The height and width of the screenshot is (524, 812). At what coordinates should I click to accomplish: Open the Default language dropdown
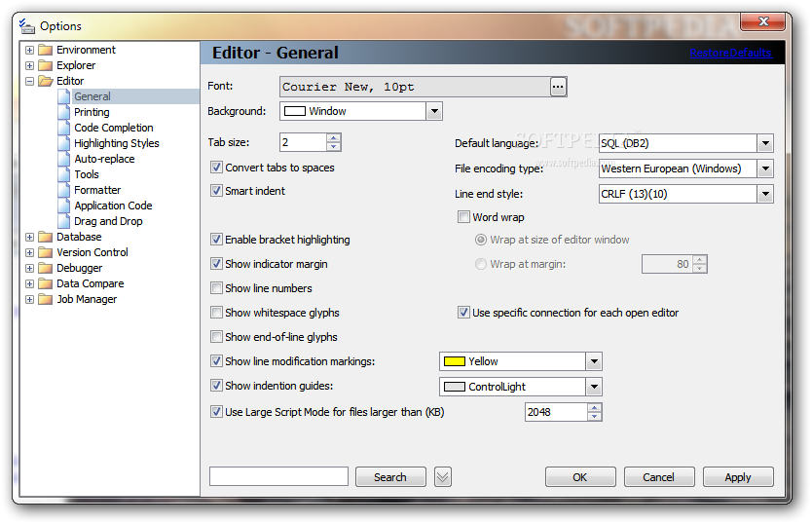[x=765, y=143]
